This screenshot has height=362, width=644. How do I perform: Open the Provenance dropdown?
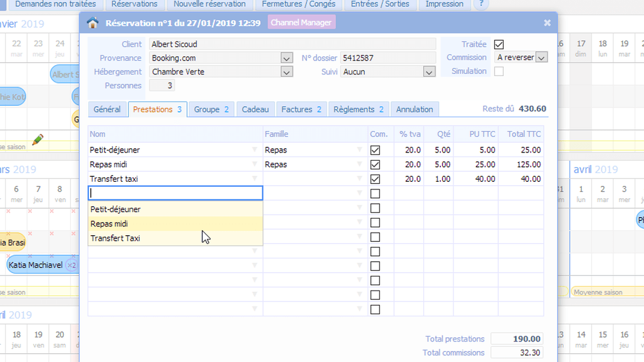click(x=286, y=58)
